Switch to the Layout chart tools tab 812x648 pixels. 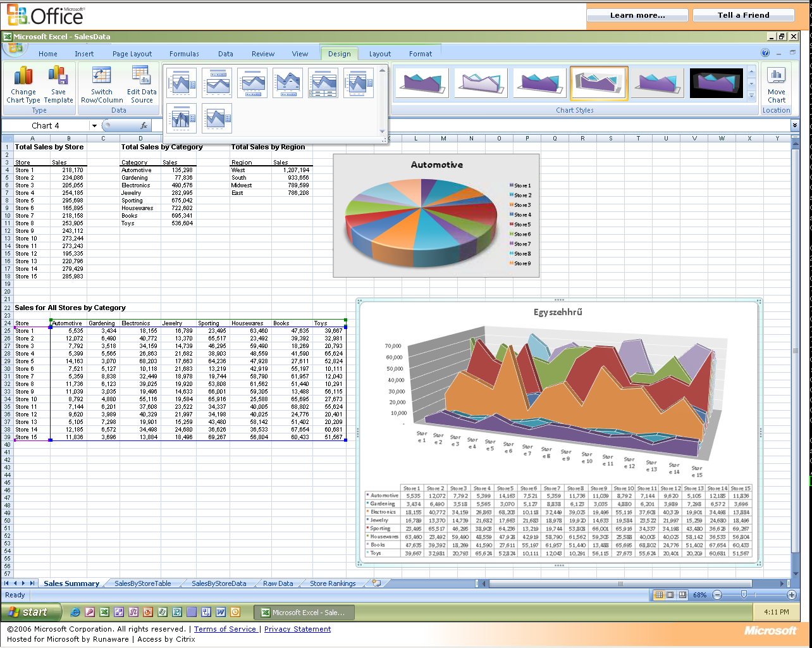tap(380, 54)
